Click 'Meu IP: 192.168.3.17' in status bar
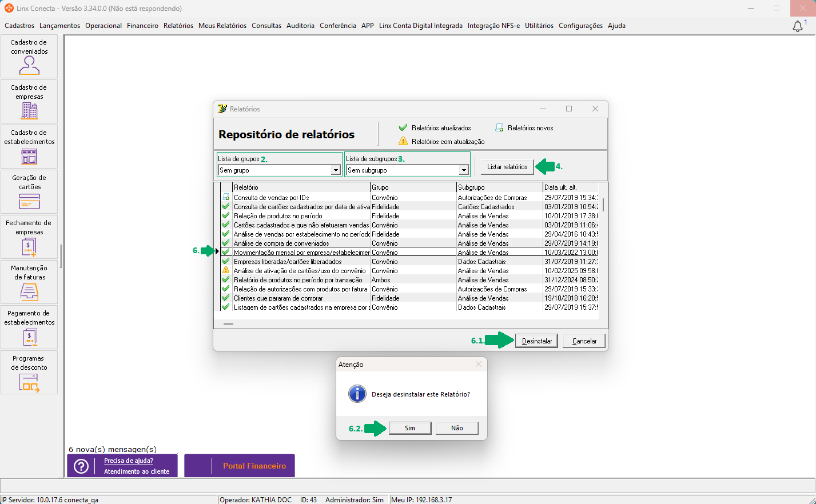 coord(421,500)
